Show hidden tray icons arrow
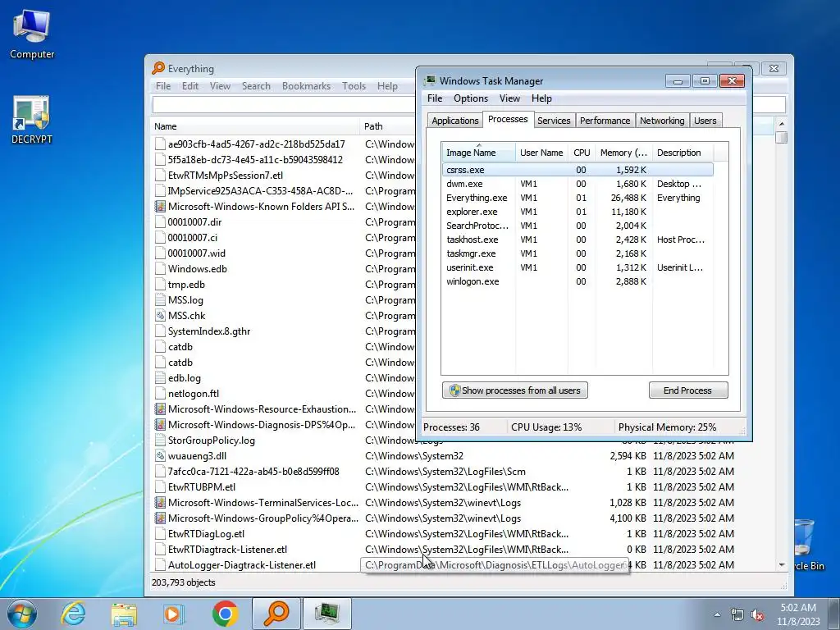 coord(717,614)
